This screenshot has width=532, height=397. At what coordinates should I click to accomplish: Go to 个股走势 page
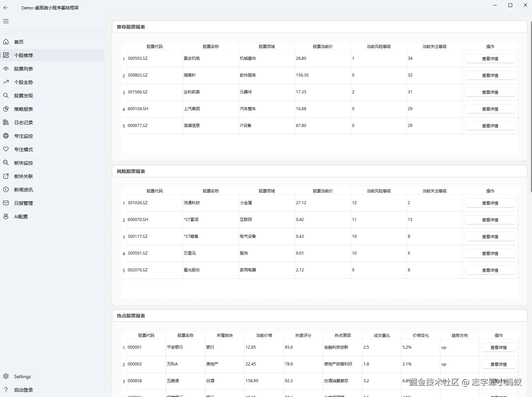click(52, 82)
